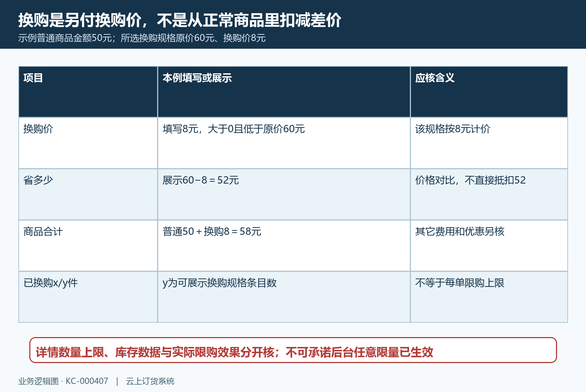Click the '应核含义' column header
This screenshot has width=586, height=392.
[x=489, y=92]
